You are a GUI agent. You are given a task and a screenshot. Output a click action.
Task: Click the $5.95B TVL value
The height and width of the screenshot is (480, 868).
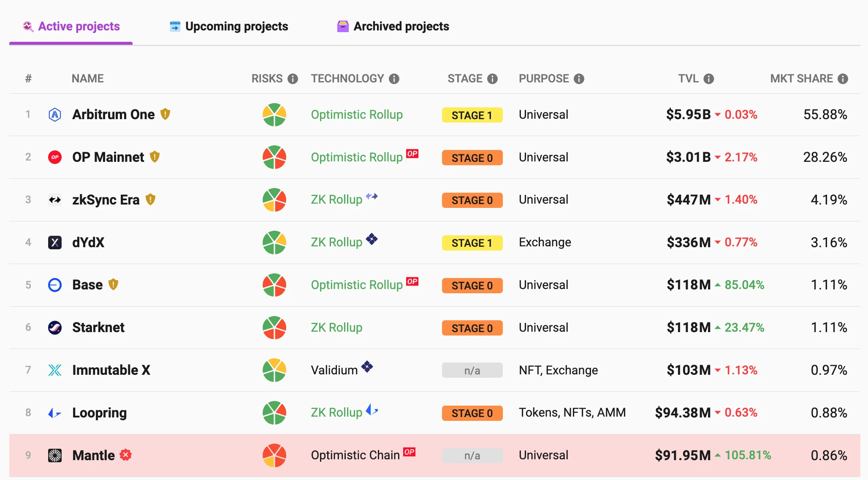pyautogui.click(x=688, y=115)
